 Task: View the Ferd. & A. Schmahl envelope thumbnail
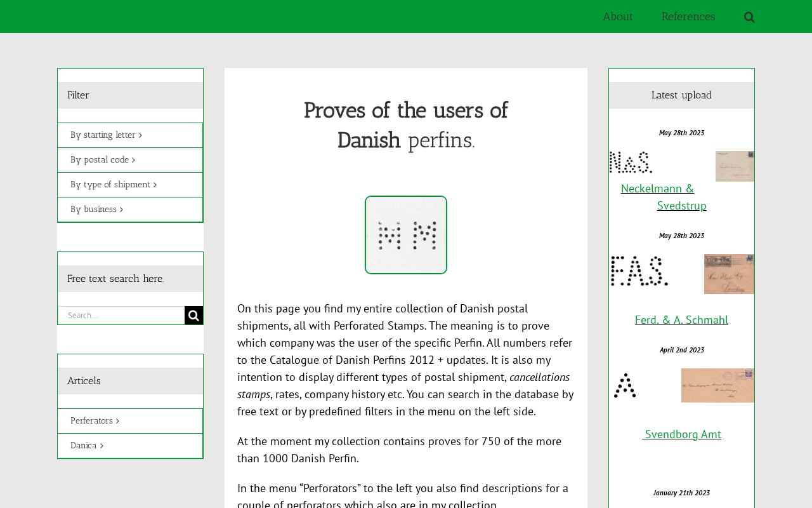pyautogui.click(x=729, y=274)
